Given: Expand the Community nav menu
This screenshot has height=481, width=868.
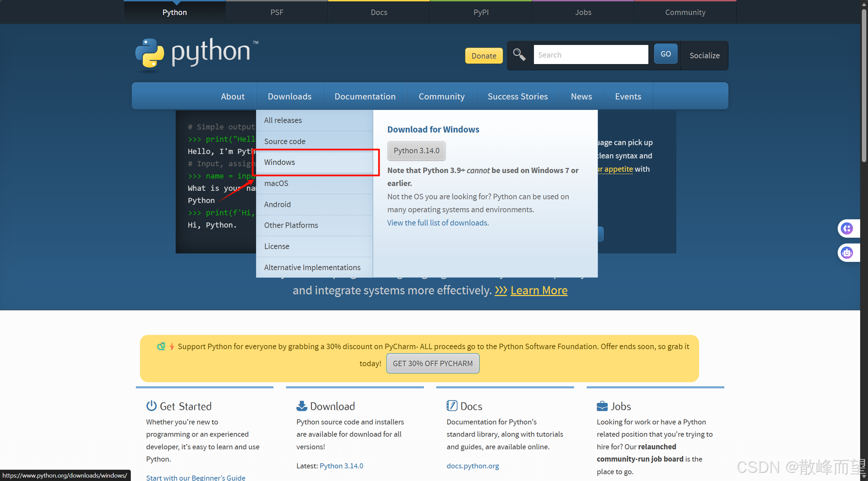Looking at the screenshot, I should [x=441, y=96].
